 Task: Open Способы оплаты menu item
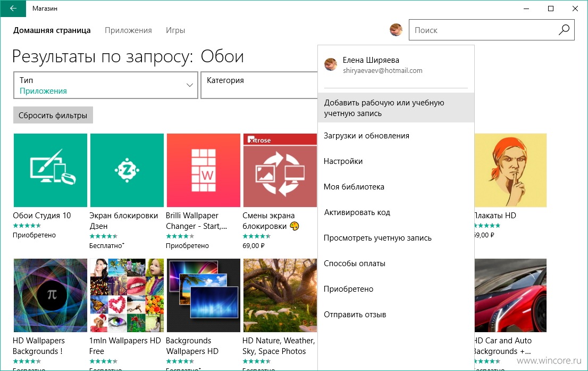point(396,263)
